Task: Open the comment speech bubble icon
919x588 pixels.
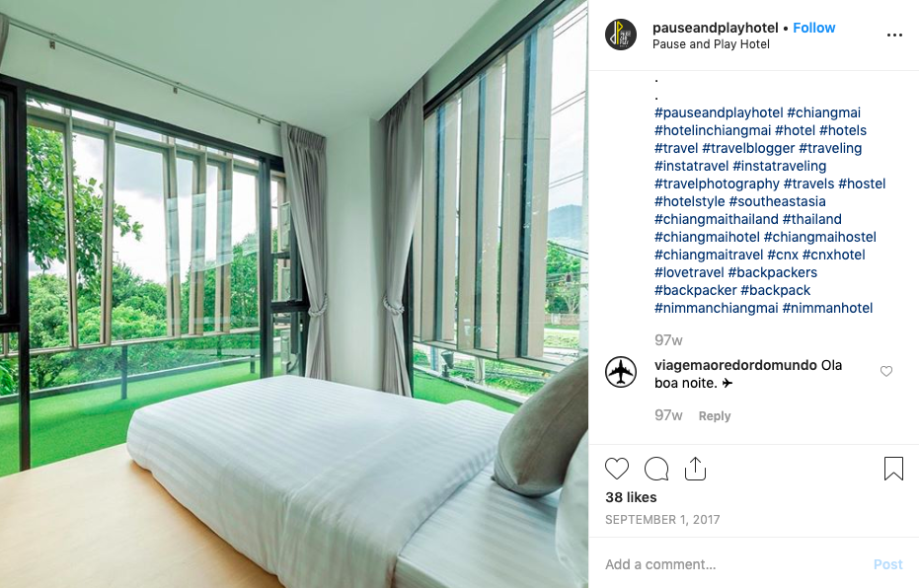Action: coord(655,469)
